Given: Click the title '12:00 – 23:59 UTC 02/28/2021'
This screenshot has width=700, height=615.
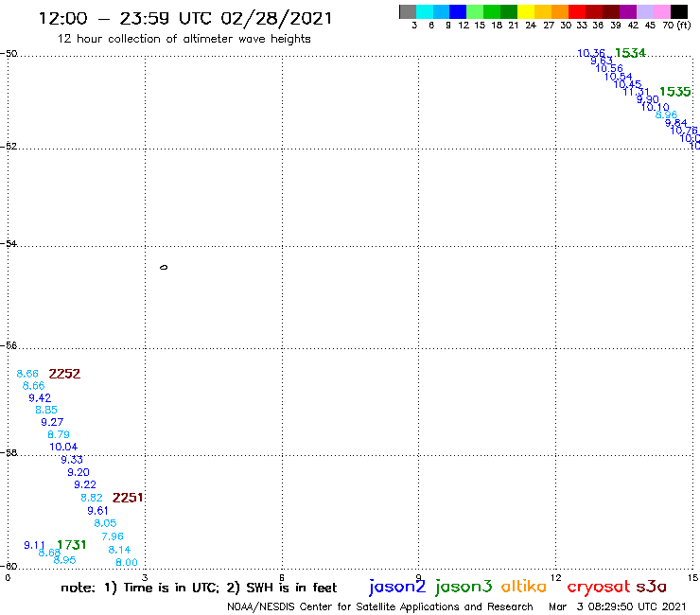Looking at the screenshot, I should 185,18.
